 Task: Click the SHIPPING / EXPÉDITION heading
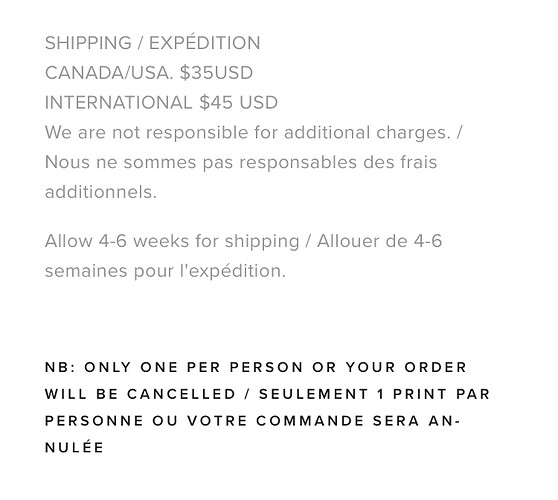pos(153,43)
